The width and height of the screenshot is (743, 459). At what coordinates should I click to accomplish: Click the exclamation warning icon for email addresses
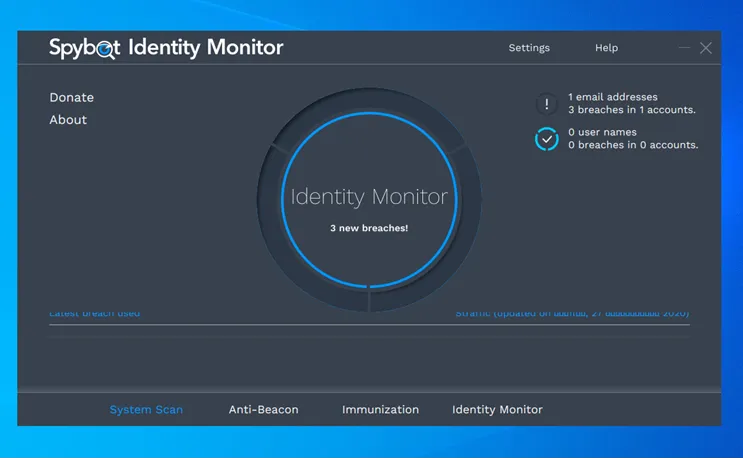pos(546,104)
